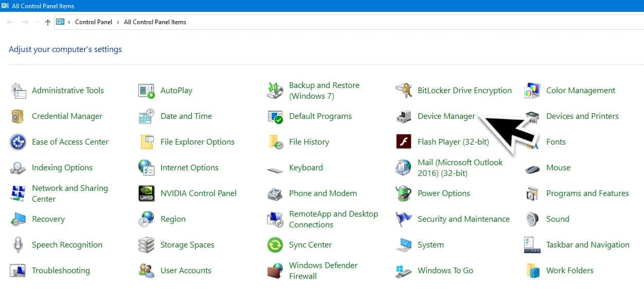The image size is (644, 301).
Task: Click the Troubleshooting icon
Action: point(18,271)
